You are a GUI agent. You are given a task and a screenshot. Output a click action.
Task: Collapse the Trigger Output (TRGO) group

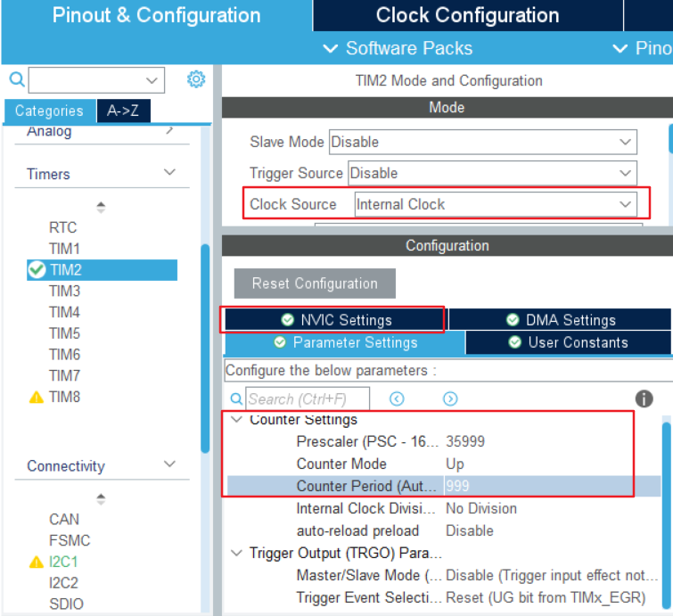[236, 553]
